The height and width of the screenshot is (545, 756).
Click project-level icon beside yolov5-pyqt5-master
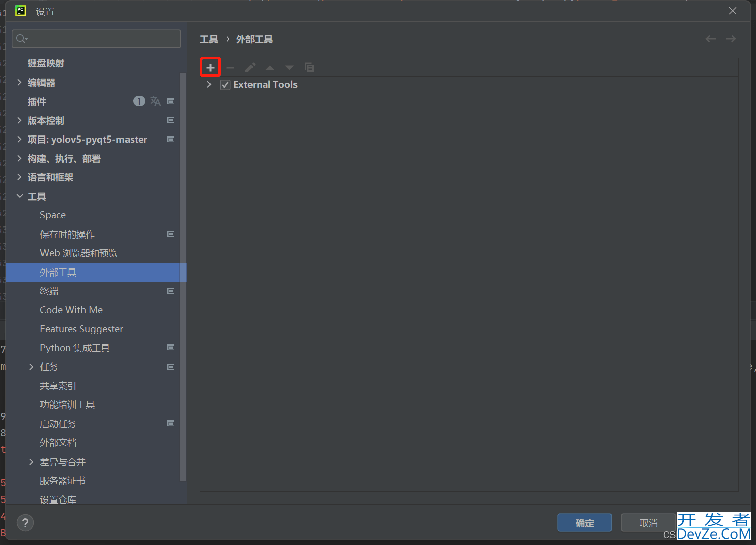[x=171, y=139]
